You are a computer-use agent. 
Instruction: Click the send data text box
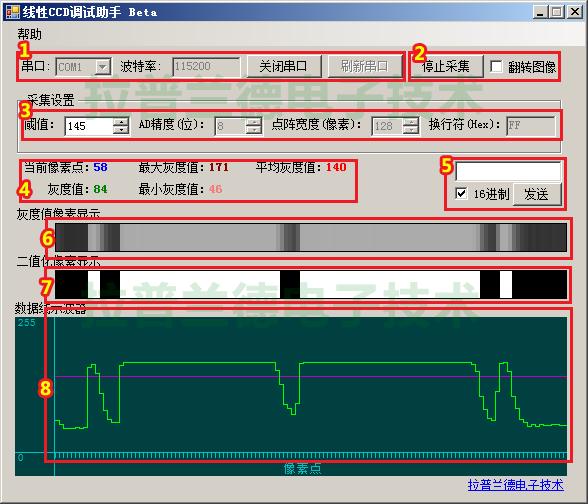pyautogui.click(x=508, y=171)
